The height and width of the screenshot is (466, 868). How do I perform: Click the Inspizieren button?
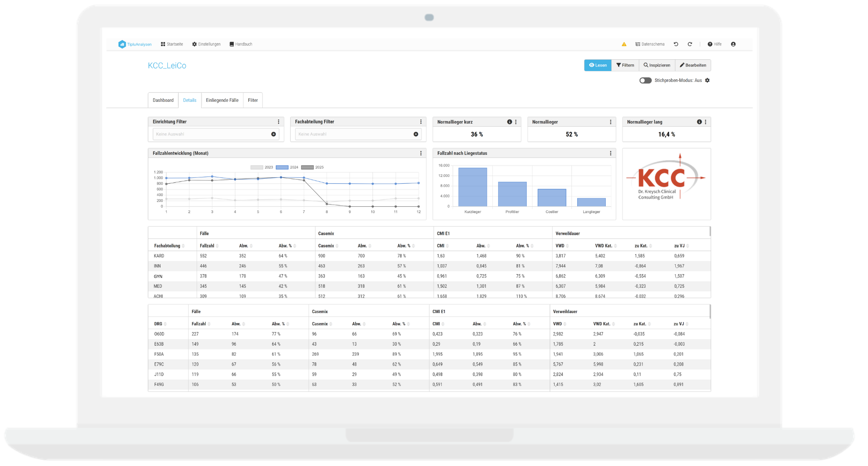click(657, 65)
